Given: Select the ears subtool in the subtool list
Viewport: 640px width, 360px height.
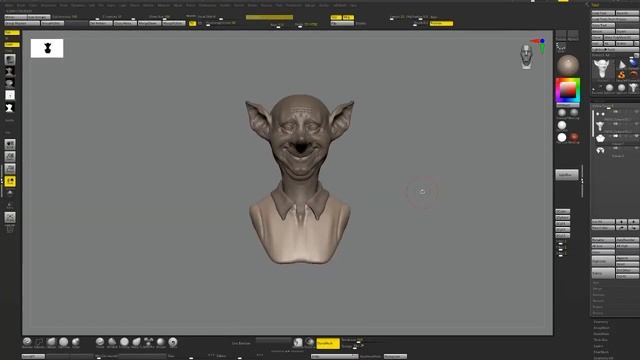Looking at the screenshot, I should (600, 151).
